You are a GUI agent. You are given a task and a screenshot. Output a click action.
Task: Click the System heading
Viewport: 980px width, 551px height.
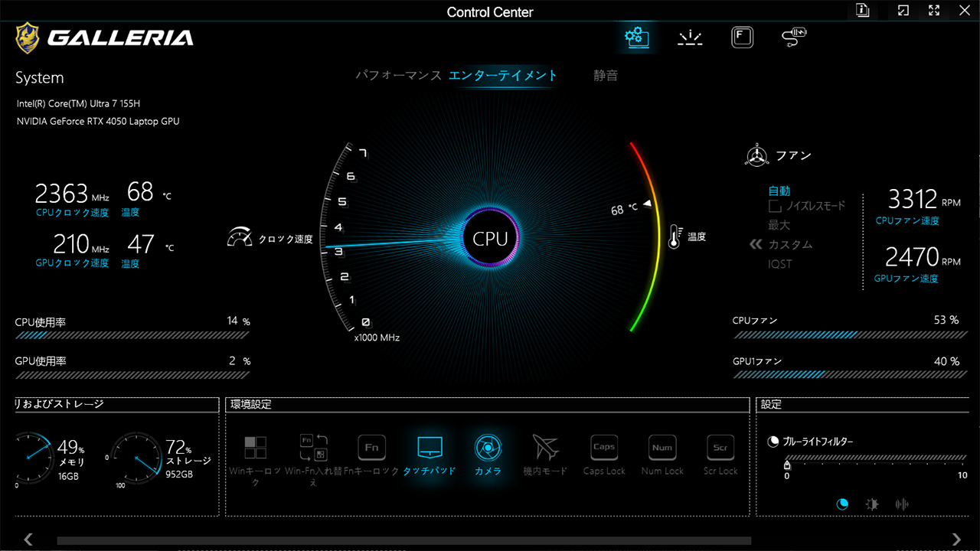(x=40, y=78)
